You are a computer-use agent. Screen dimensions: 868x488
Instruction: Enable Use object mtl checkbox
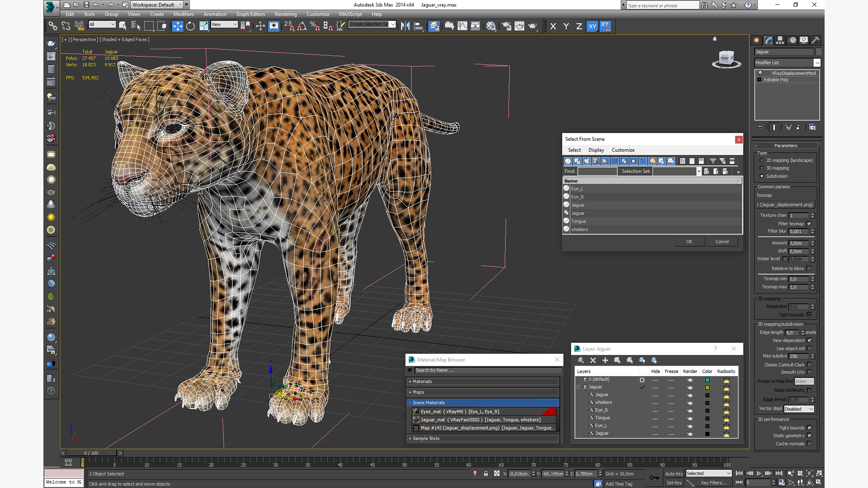click(809, 348)
